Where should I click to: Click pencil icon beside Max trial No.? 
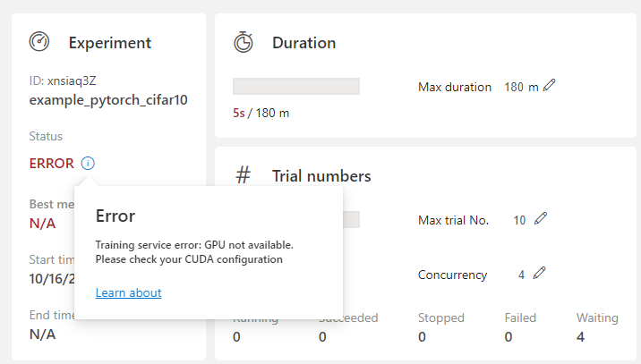[540, 219]
